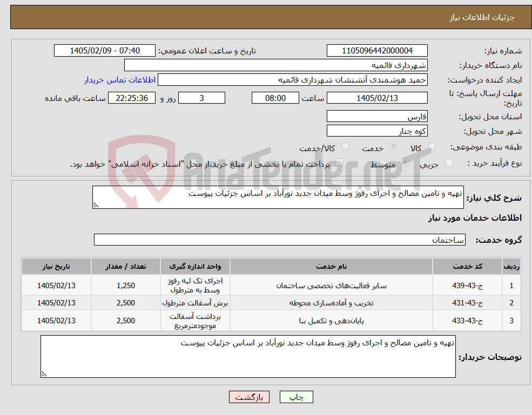The height and width of the screenshot is (415, 532).
Task: Click the quantity 2,500 in row 2
Action: coord(125,303)
